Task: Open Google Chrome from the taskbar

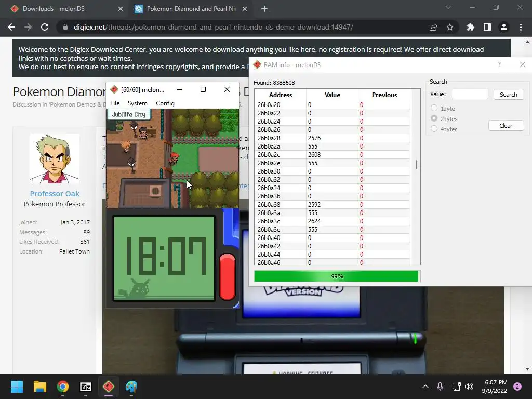Action: pos(63,387)
